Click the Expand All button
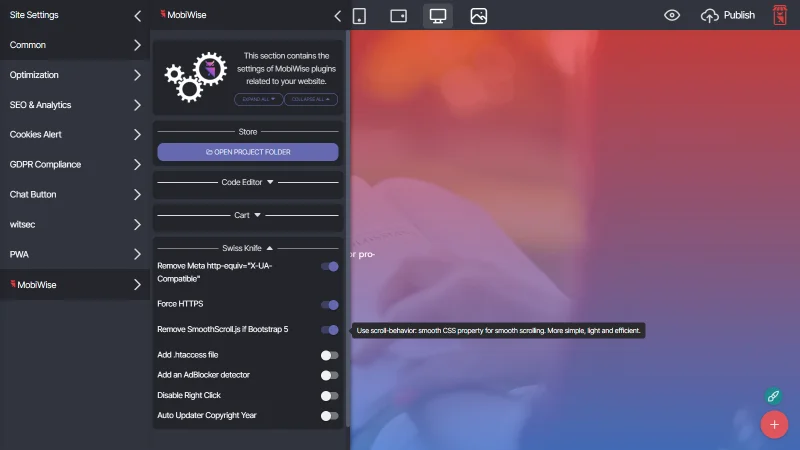 259,99
